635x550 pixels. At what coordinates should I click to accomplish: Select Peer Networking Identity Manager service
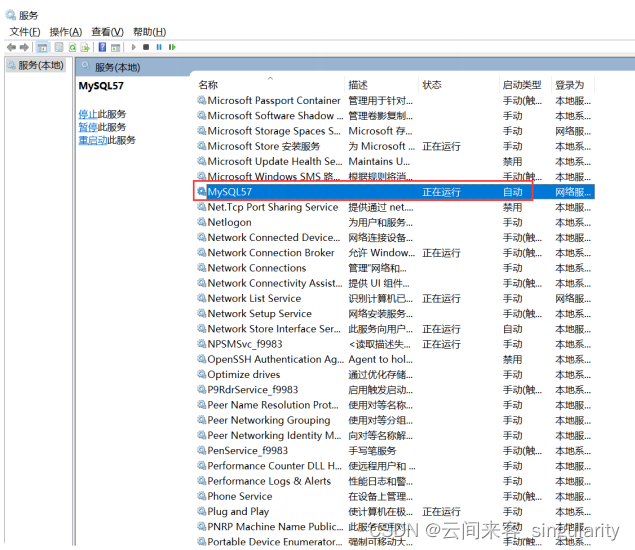pyautogui.click(x=395, y=435)
